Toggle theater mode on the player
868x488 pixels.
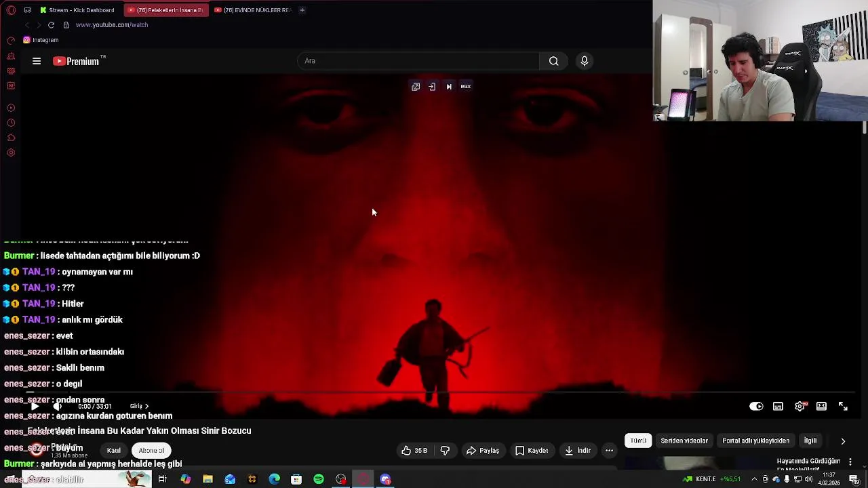point(821,407)
